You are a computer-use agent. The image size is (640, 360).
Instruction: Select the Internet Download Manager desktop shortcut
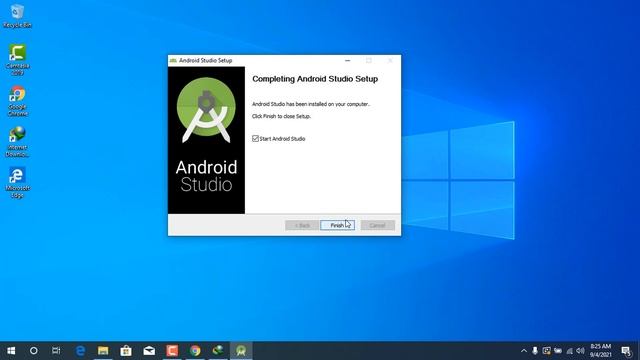(x=17, y=142)
